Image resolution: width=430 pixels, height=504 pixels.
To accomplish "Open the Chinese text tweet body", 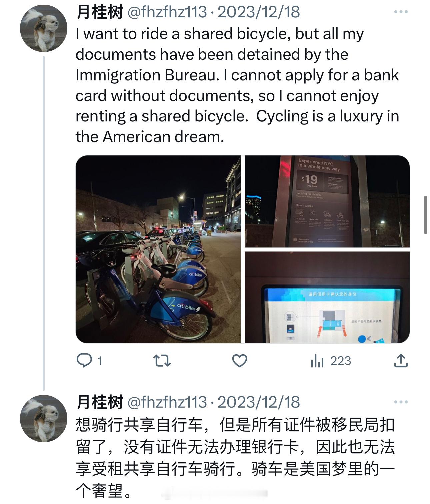I will [235, 458].
